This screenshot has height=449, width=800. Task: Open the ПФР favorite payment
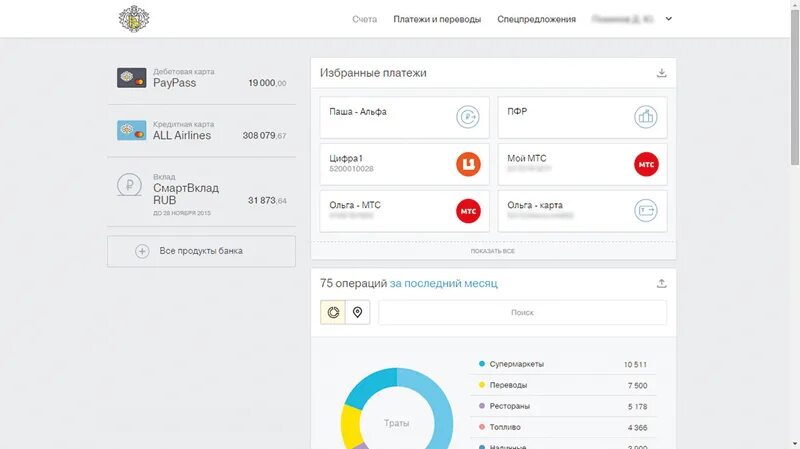click(x=582, y=117)
